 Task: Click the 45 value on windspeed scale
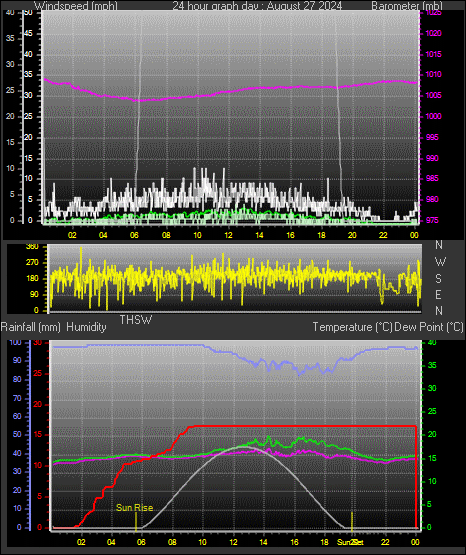coord(28,33)
